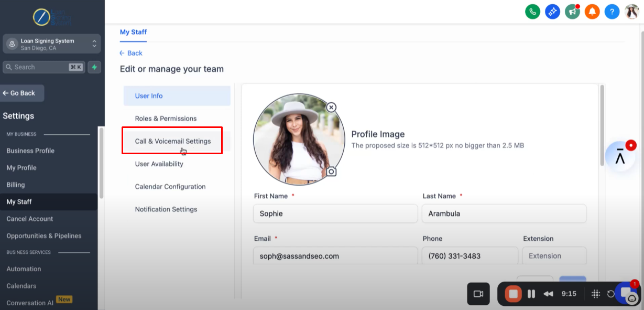Click camera icon to upload photo
Screen dimensions: 644x310
click(331, 172)
